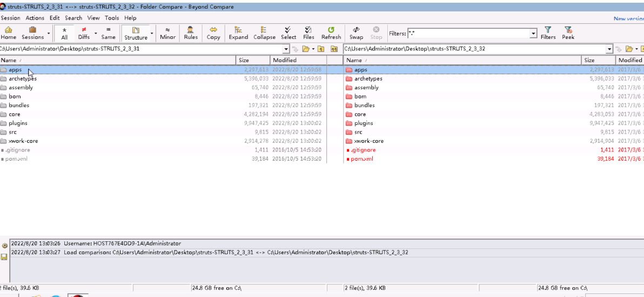Open the Filters funnel dialog
This screenshot has height=297, width=644.
548,33
